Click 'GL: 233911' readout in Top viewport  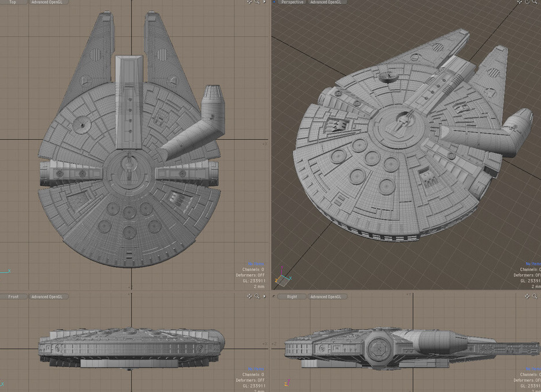tap(254, 281)
